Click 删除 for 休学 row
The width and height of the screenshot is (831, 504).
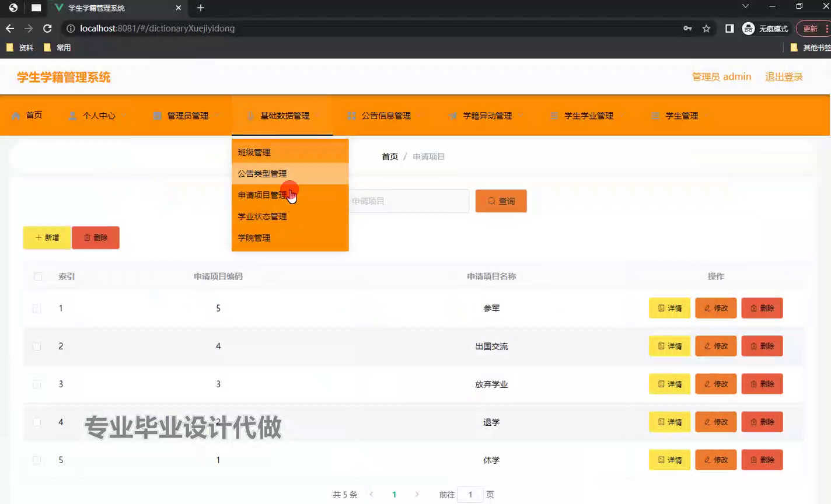(x=762, y=460)
